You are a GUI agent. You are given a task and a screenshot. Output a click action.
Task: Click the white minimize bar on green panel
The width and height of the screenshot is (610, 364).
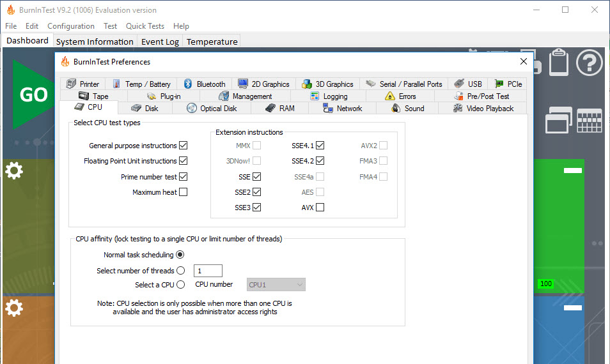573,171
